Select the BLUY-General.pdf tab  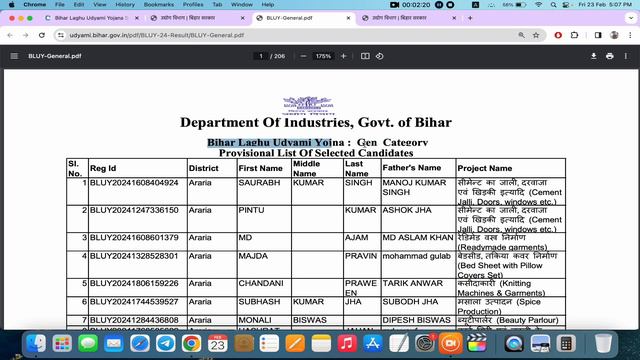302,18
